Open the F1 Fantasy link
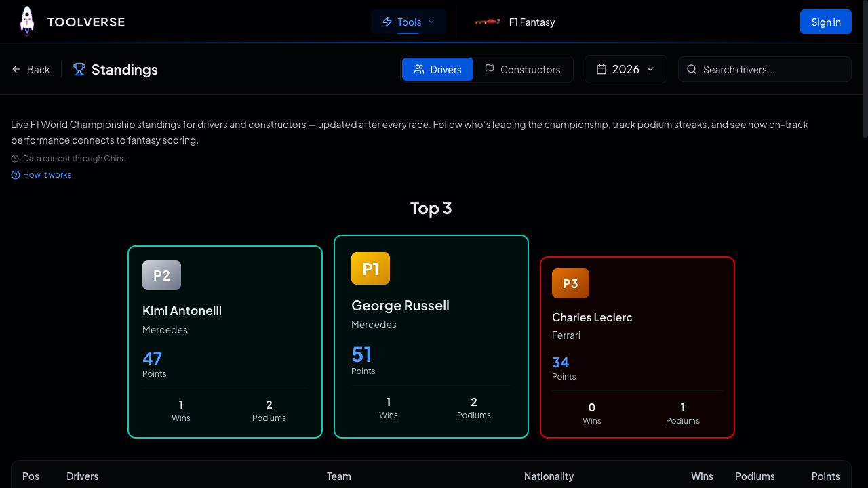868x488 pixels. (x=515, y=22)
